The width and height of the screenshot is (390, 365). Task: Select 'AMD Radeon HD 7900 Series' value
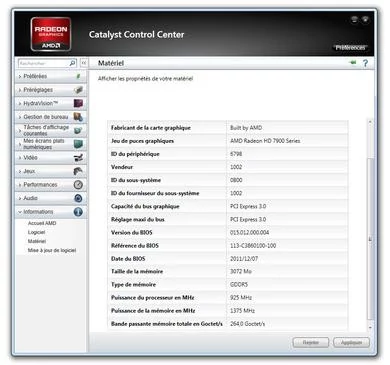(x=265, y=141)
